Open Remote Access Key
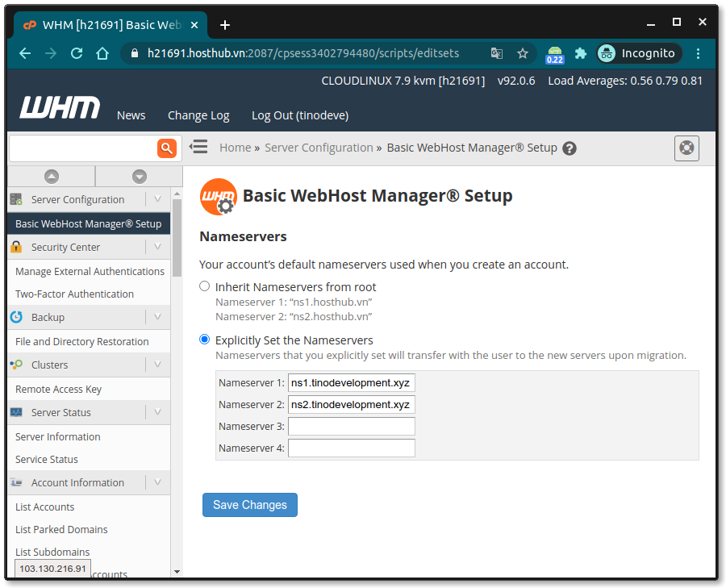This screenshot has width=726, height=588. pos(58,390)
